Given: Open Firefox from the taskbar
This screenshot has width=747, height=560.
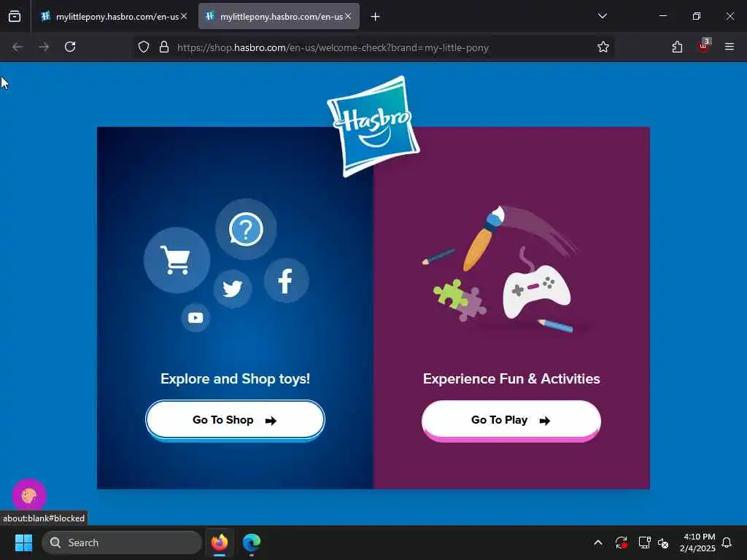Looking at the screenshot, I should click(x=220, y=542).
